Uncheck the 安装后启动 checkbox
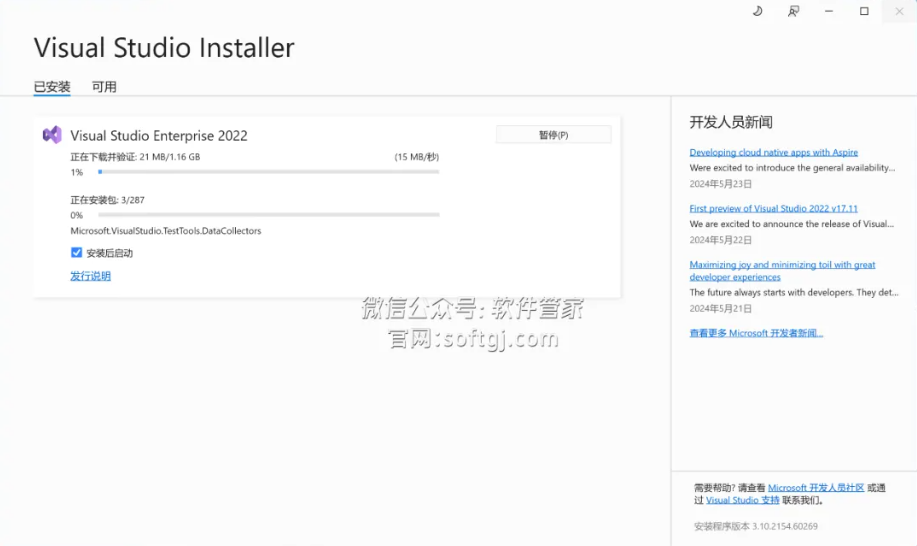Image resolution: width=917 pixels, height=546 pixels. [77, 253]
